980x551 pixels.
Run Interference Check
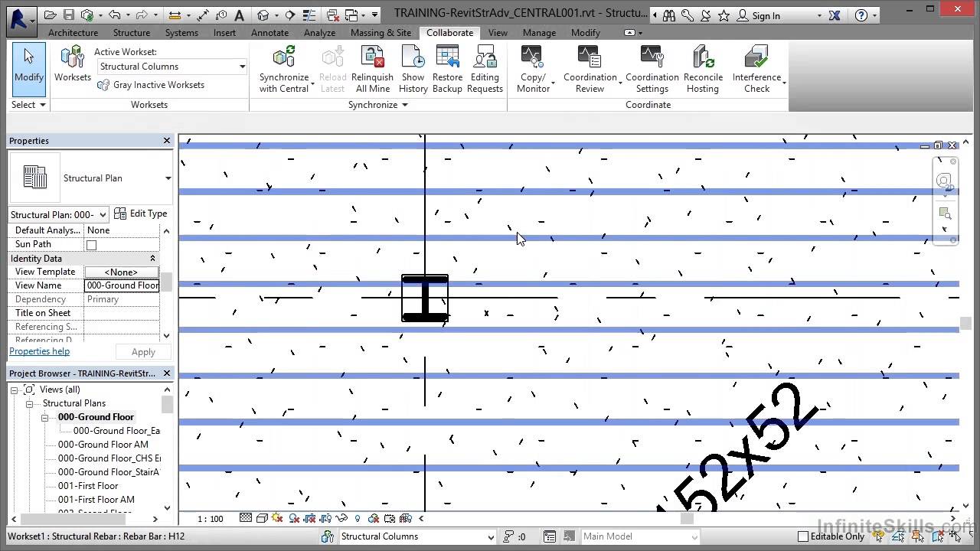point(756,69)
